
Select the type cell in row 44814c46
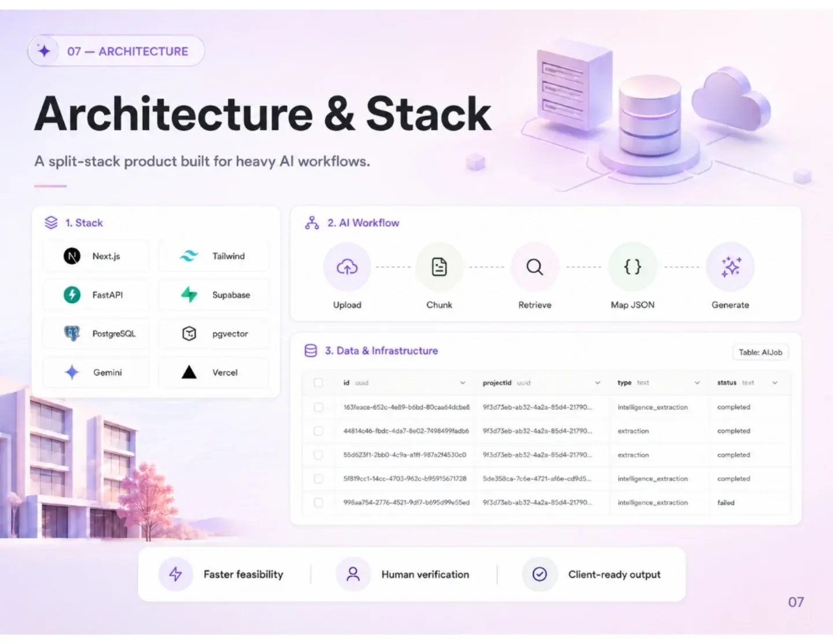[x=633, y=431]
